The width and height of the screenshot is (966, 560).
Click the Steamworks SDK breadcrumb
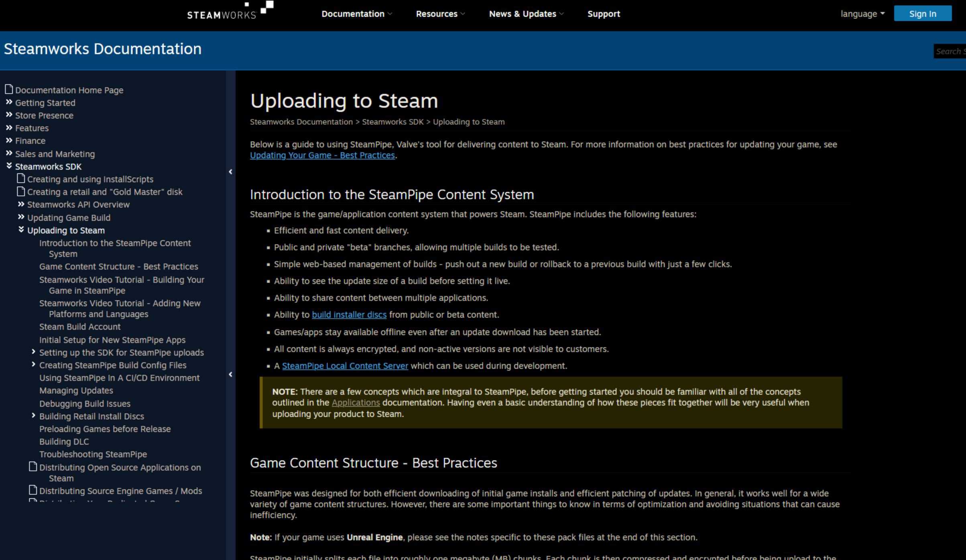tap(393, 122)
